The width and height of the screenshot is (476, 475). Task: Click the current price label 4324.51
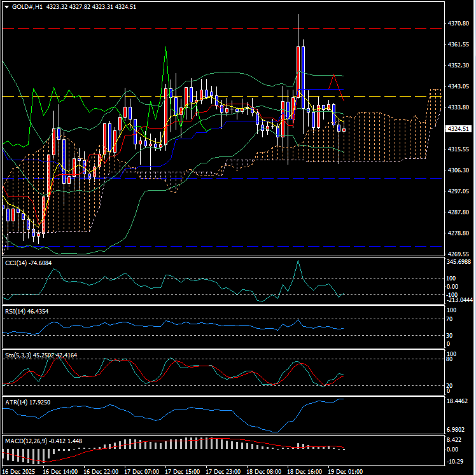pos(458,129)
